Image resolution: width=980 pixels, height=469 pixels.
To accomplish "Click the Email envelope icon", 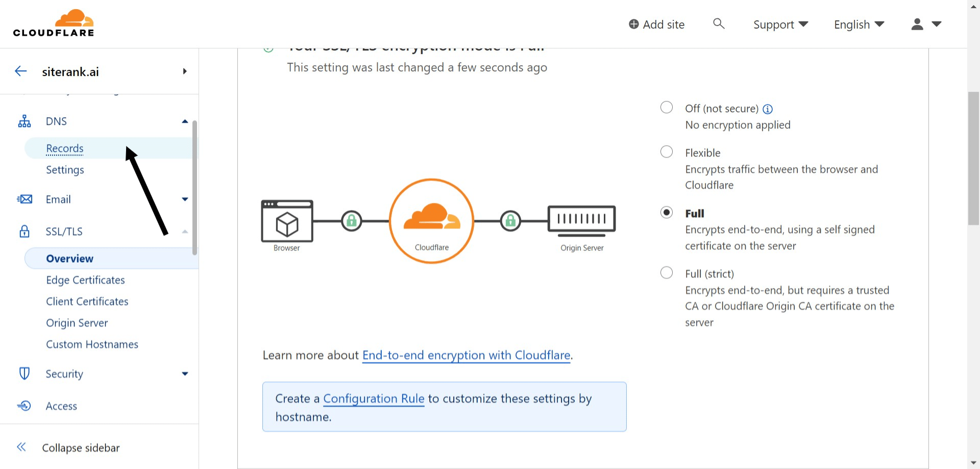I will pyautogui.click(x=24, y=200).
